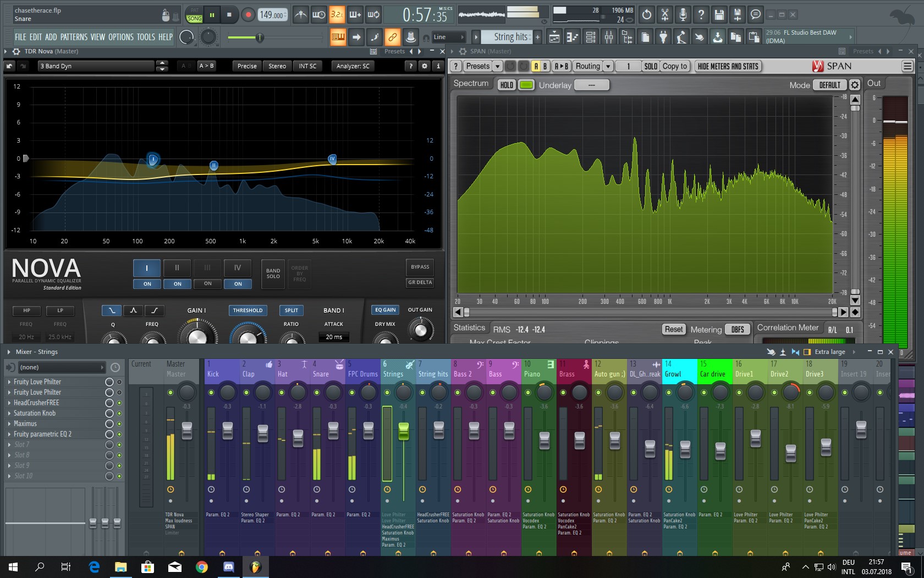
Task: Toggle Nova band IV ON switch
Action: coord(238,284)
